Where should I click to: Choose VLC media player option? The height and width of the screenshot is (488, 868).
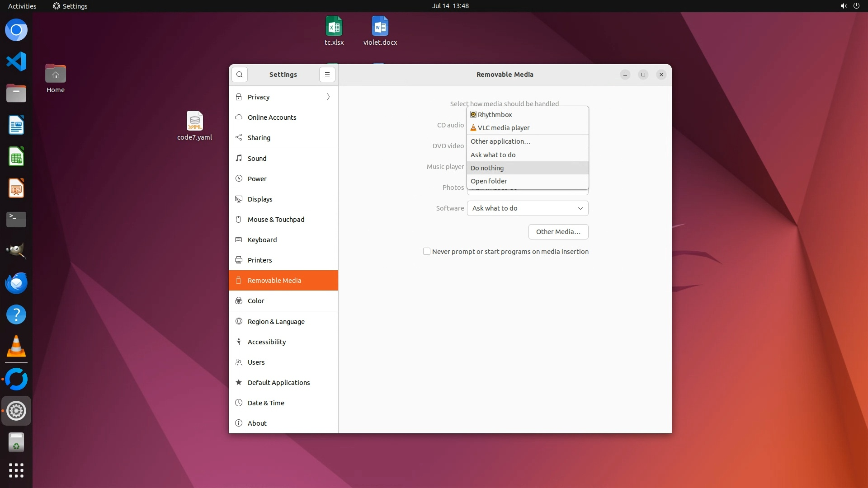(x=503, y=128)
